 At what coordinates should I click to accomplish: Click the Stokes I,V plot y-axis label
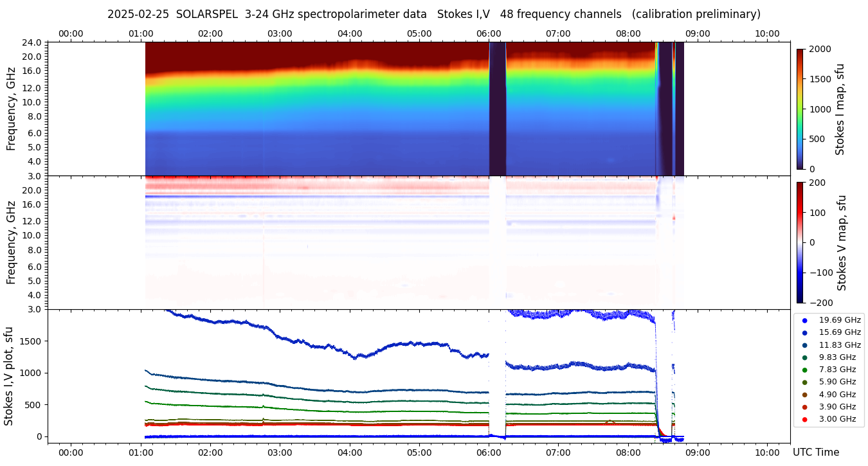point(9,376)
